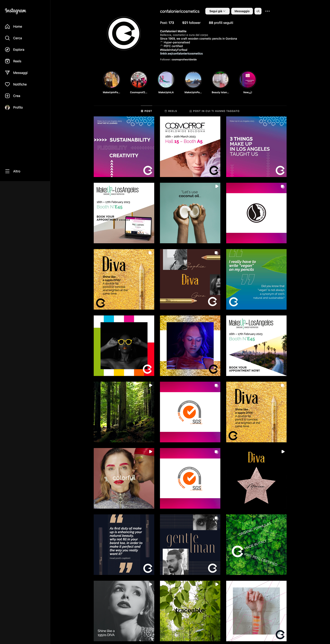Image resolution: width=330 pixels, height=644 pixels.
Task: Go to Esplora compass icon
Action: tap(8, 49)
